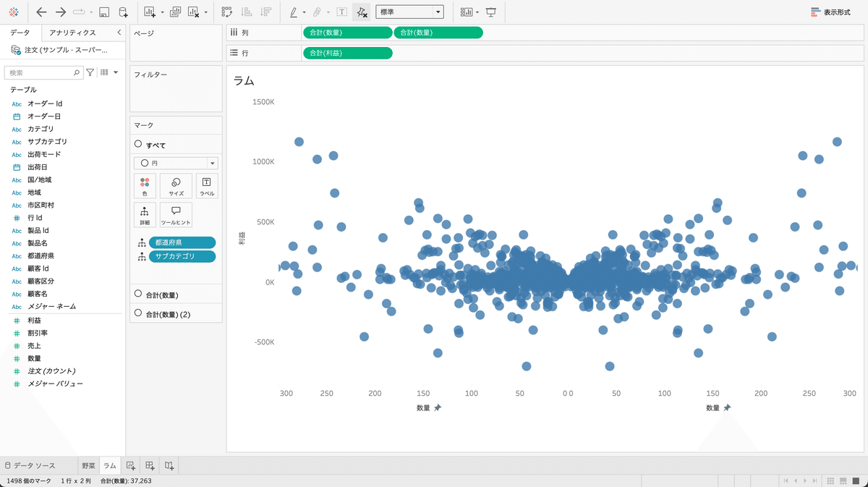Select the すべて marks section
This screenshot has height=487, width=868.
(176, 145)
